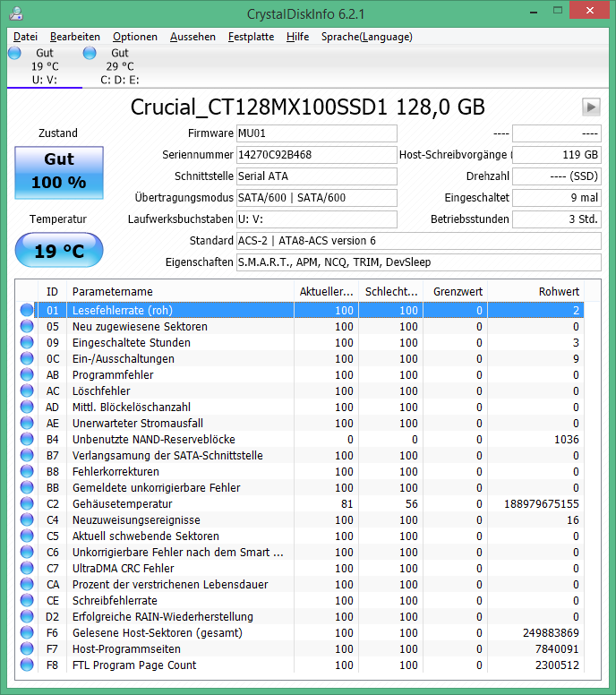Click the Schnittstelle field Serial ATA
This screenshot has height=695, width=616.
point(316,176)
